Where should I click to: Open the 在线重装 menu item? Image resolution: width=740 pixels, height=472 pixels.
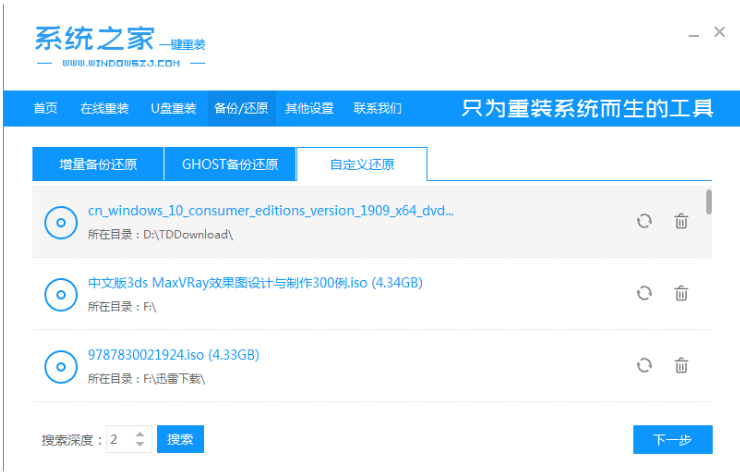coord(104,108)
